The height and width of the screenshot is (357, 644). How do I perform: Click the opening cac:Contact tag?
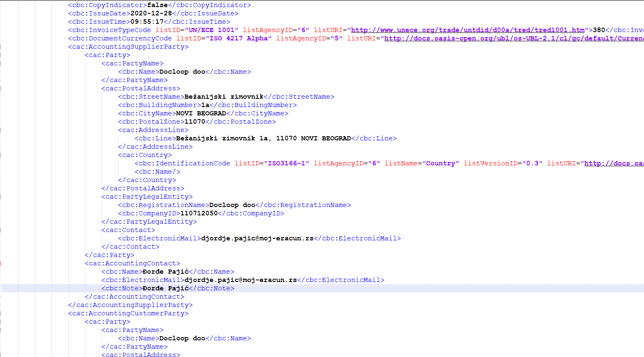[128, 230]
